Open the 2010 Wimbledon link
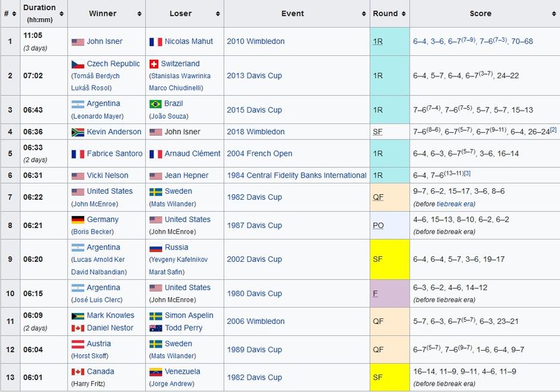This screenshot has height=392, width=560. tap(256, 42)
